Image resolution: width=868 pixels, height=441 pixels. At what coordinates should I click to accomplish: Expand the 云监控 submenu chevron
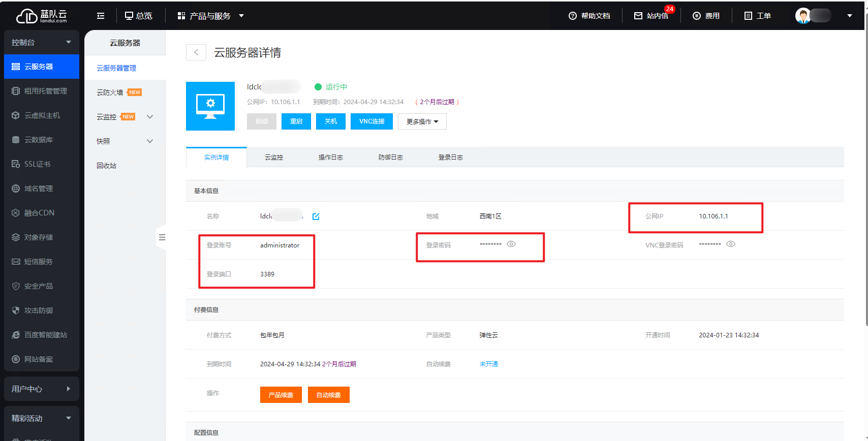click(150, 117)
